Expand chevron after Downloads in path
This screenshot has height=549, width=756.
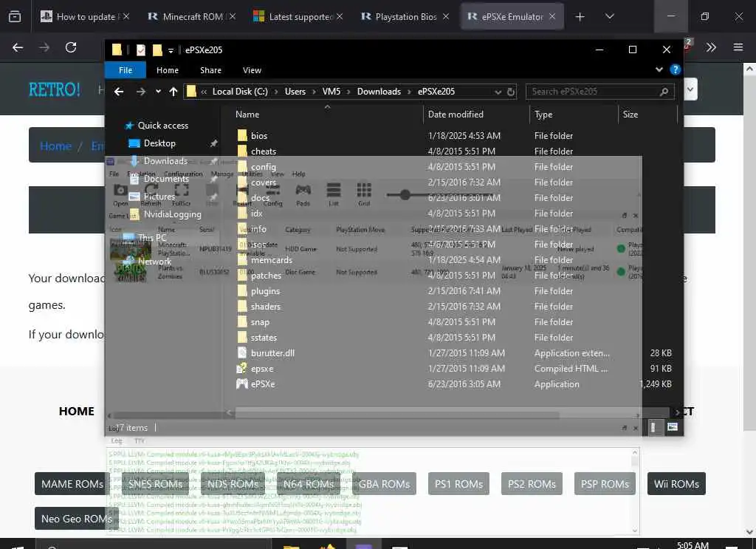click(409, 92)
